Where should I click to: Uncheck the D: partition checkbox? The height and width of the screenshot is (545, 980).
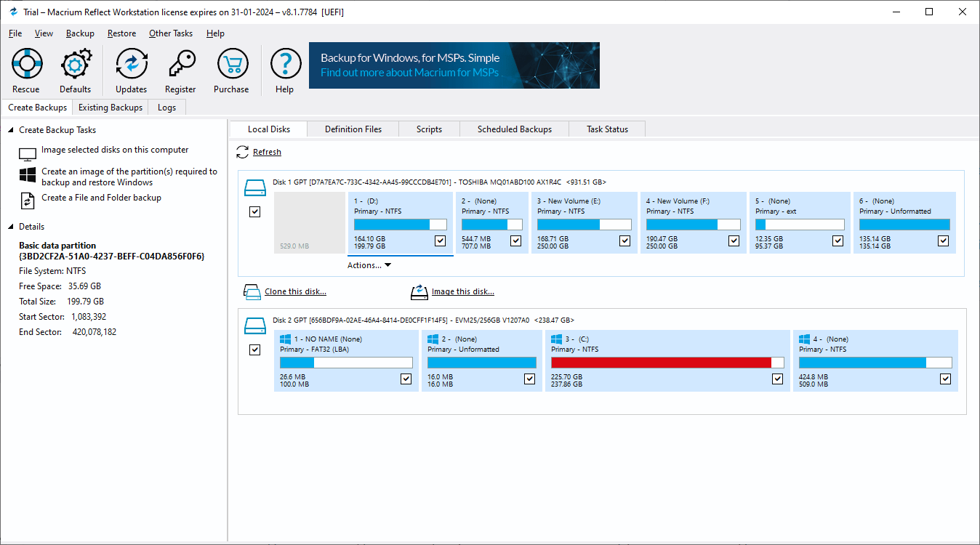point(440,241)
